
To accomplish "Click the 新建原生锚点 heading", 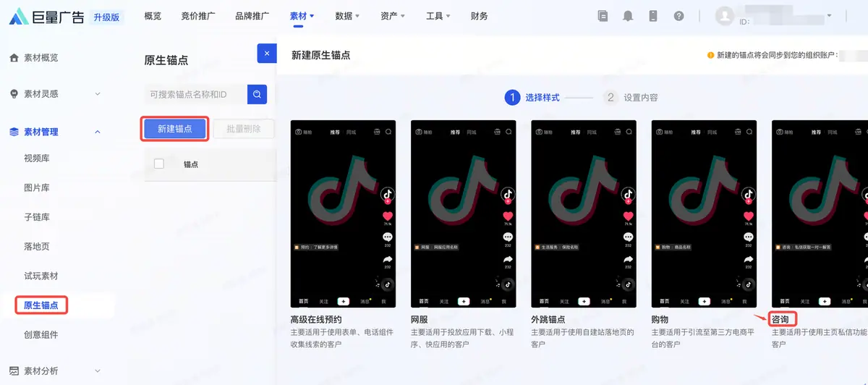I will tap(320, 54).
